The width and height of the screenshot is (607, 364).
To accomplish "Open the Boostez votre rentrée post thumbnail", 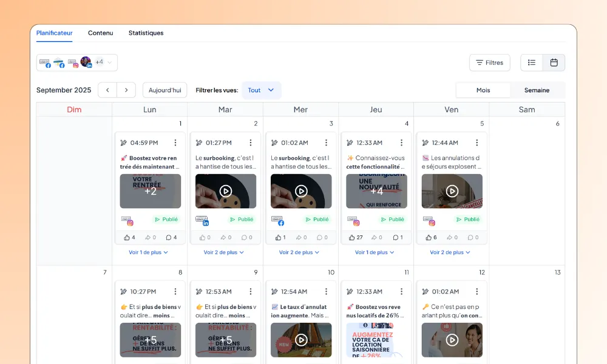I will 150,191.
